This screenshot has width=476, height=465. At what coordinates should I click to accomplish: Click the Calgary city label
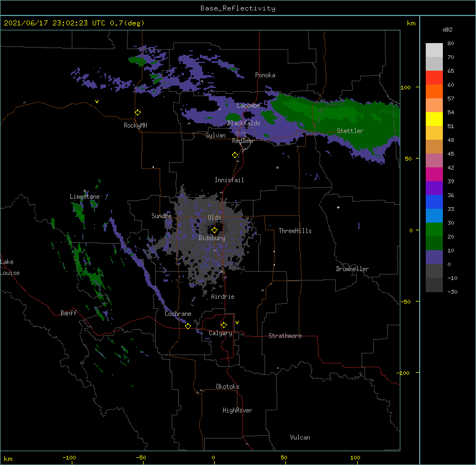coord(220,333)
